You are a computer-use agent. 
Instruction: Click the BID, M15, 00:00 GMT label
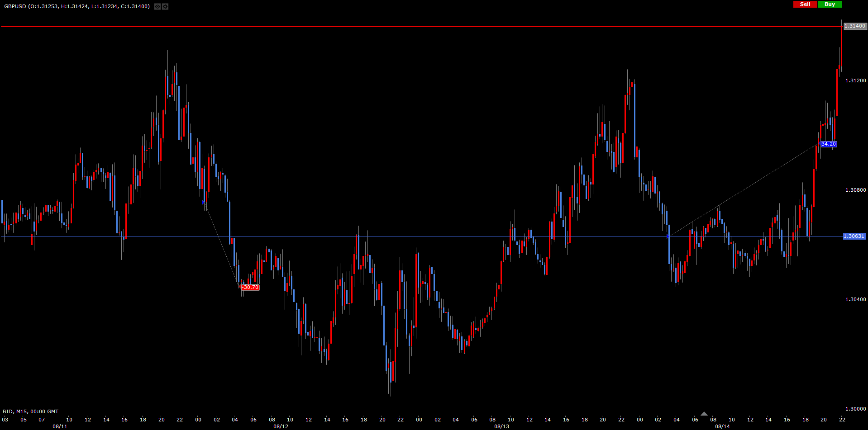click(31, 411)
